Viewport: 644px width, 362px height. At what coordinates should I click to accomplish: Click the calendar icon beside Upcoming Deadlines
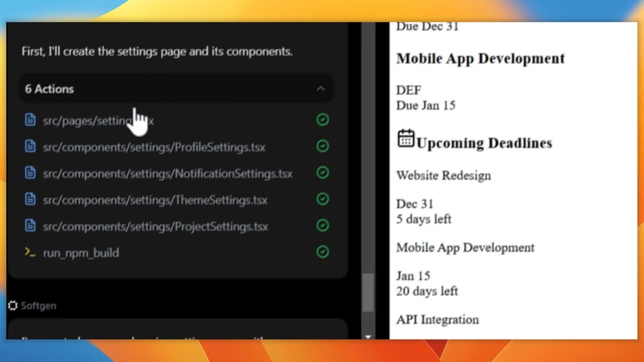[406, 138]
